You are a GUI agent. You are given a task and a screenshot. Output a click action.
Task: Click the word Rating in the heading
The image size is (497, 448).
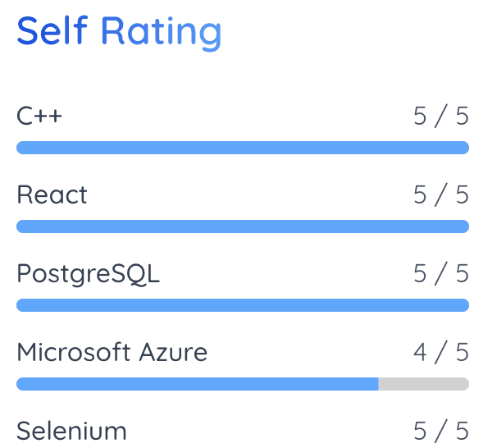161,33
